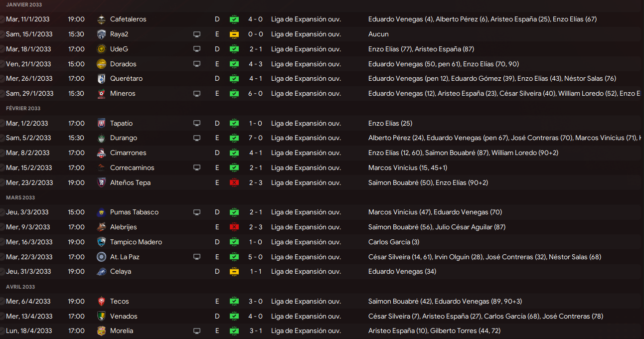Click the Querétaro club crest
This screenshot has width=644, height=339.
pos(101,79)
